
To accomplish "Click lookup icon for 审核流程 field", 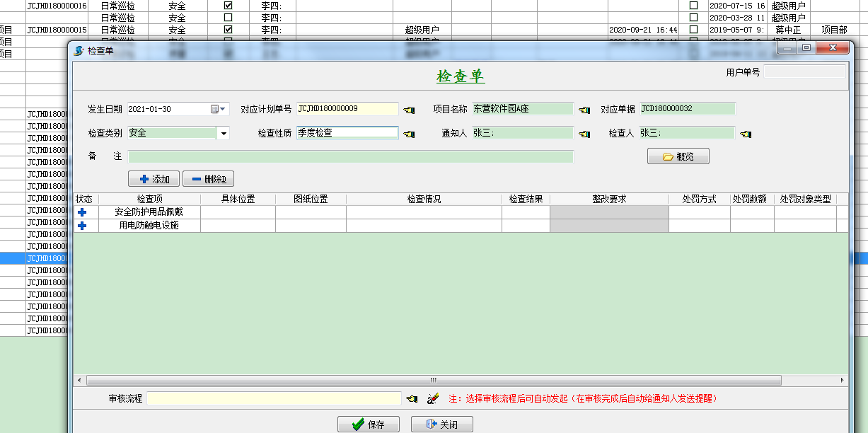I will 412,399.
